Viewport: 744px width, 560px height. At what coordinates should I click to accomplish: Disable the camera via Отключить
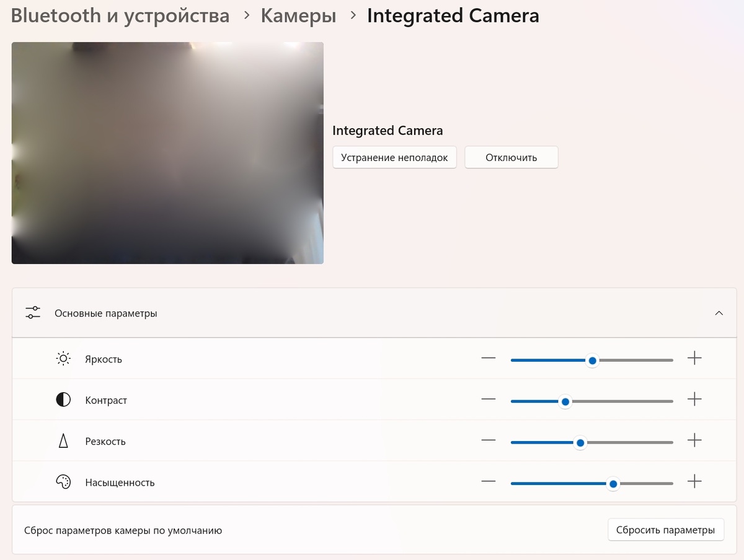tap(511, 157)
